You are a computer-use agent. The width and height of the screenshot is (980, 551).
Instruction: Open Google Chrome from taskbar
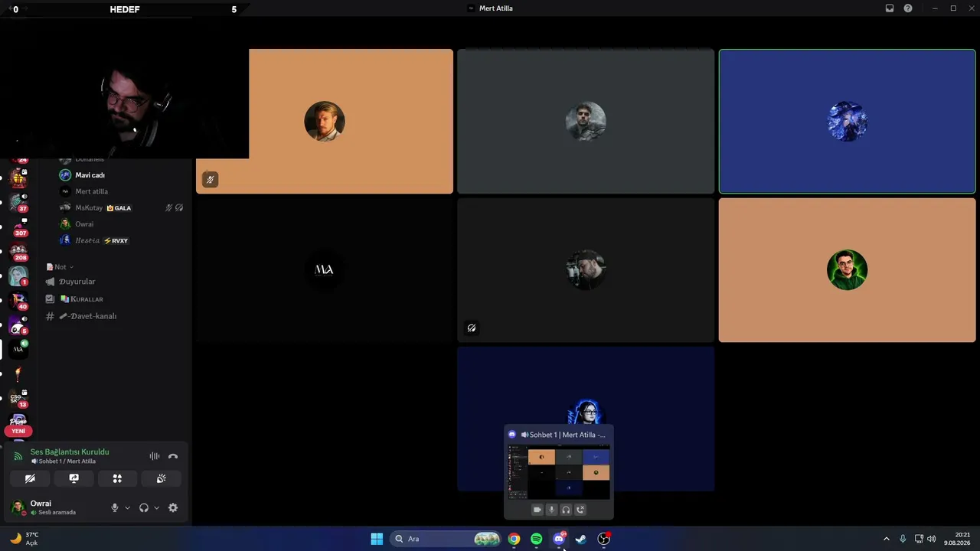coord(514,539)
